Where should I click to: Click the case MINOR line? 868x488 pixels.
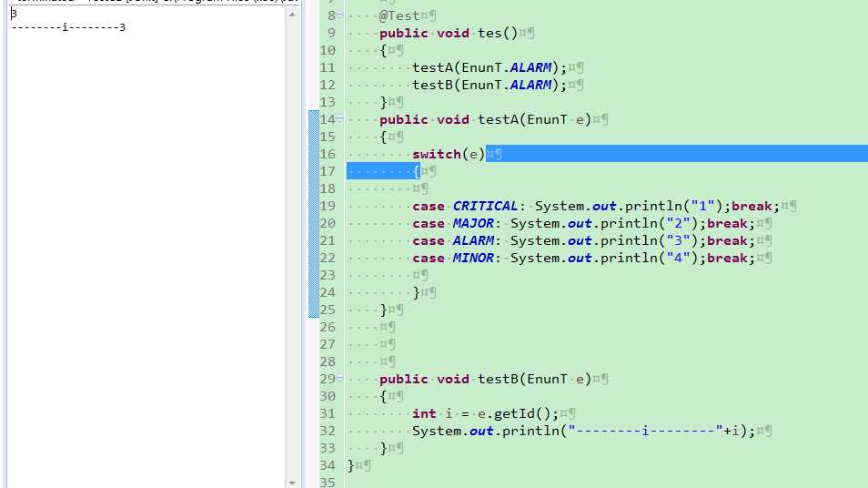pyautogui.click(x=583, y=259)
